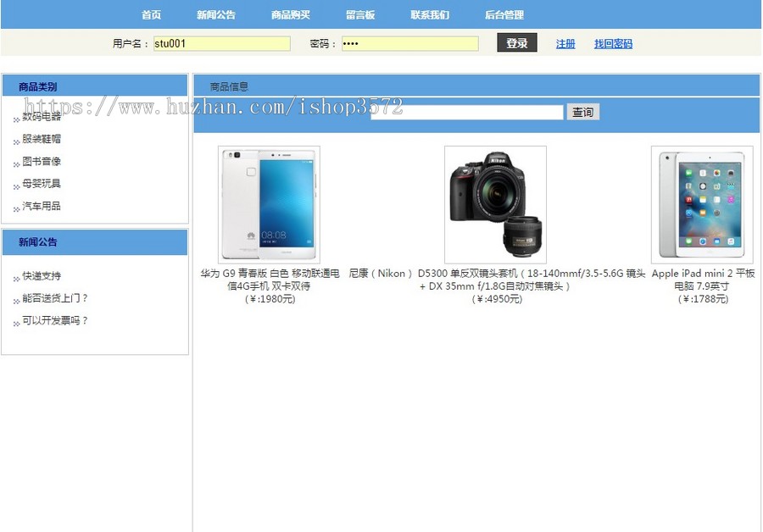Click the 登录 login button

point(517,42)
